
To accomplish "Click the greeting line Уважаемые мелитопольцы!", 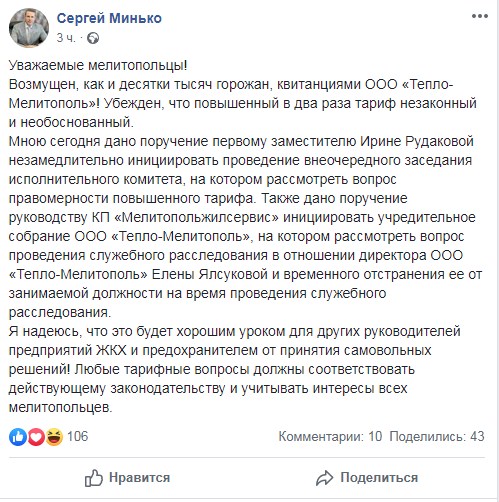I will [x=98, y=65].
